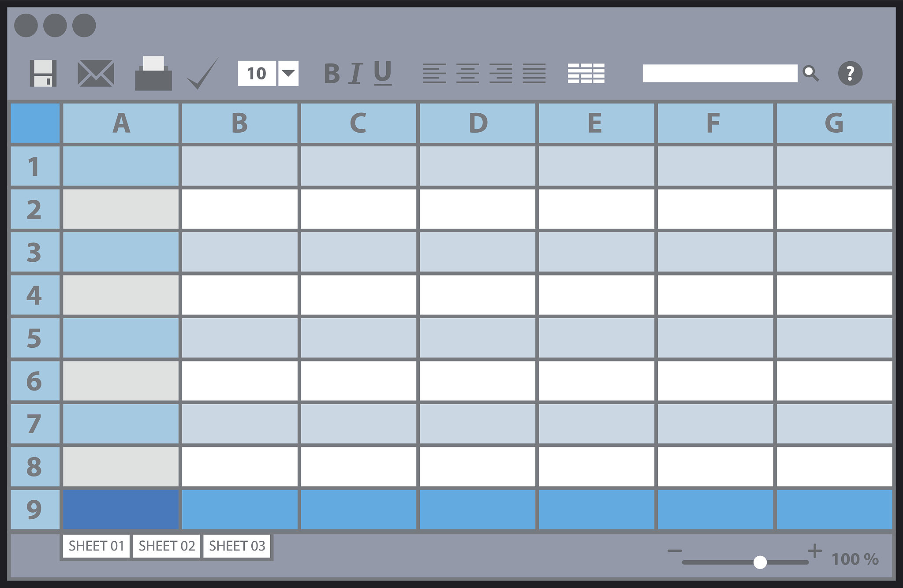Switch to the SHEET 02 tab

(167, 546)
